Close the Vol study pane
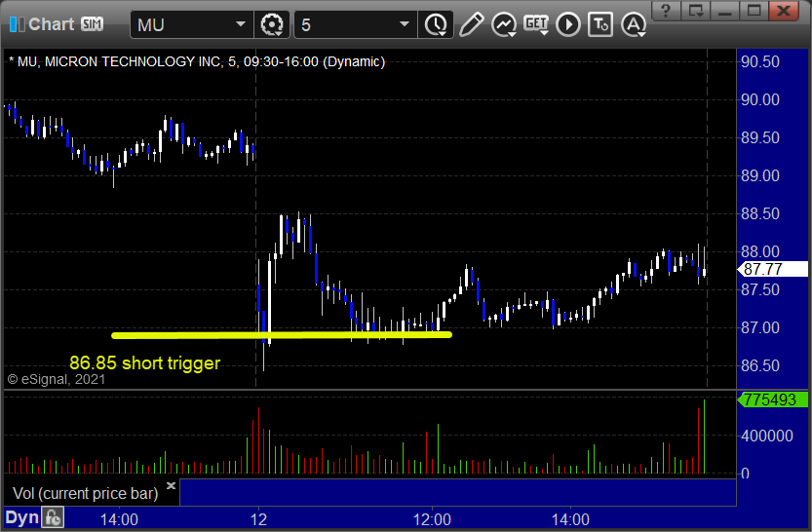Screen dimensions: 812x532 coord(171,485)
